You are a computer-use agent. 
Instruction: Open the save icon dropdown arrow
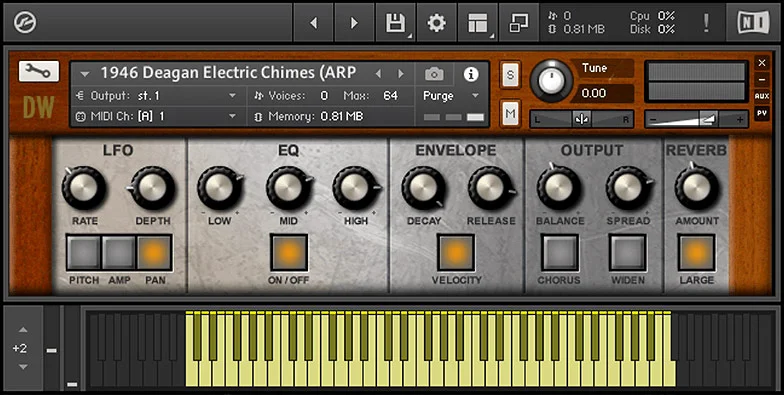[410, 36]
